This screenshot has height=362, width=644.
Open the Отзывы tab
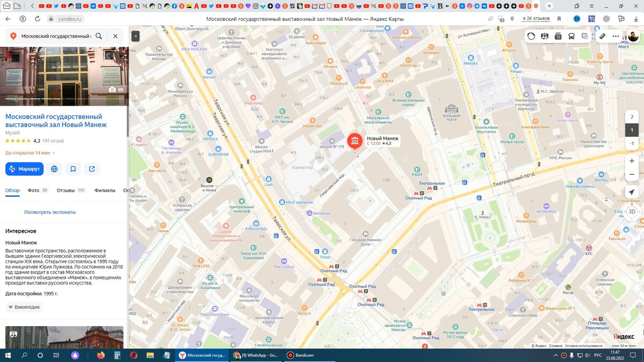point(71,190)
